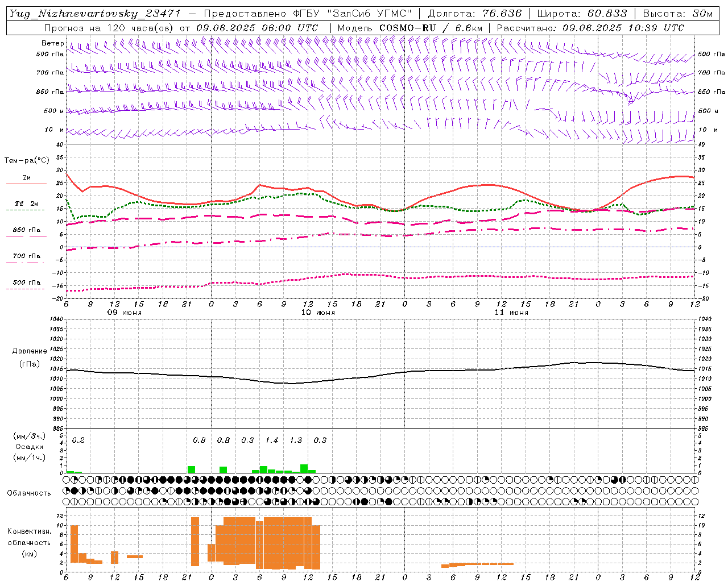Click the "Модель COSMO-RU / 6.6км" label

[410, 28]
